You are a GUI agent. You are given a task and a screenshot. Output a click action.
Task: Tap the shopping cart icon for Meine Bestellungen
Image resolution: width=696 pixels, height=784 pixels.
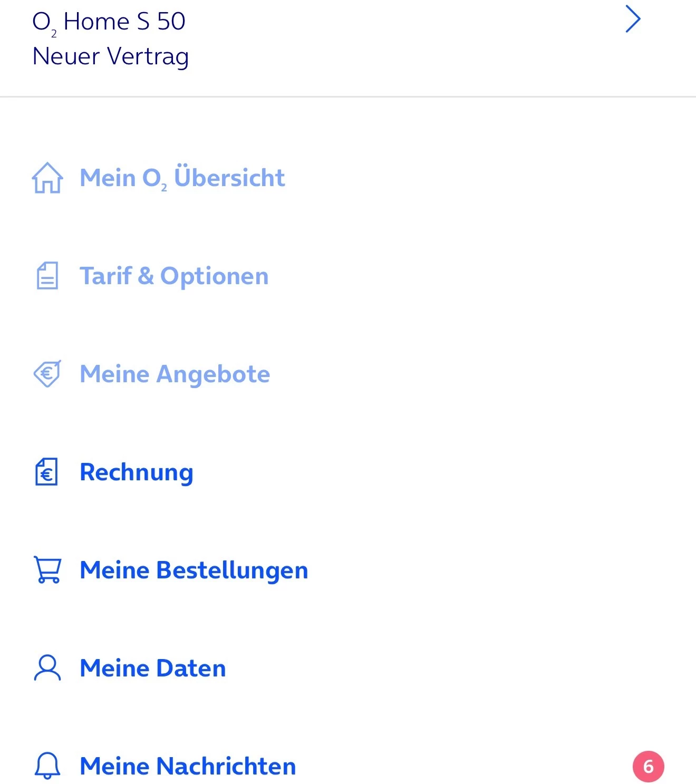coord(47,570)
